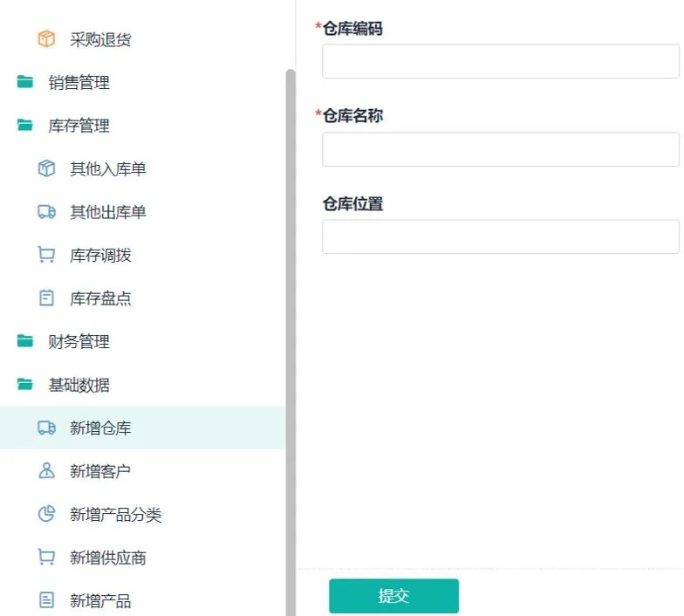Click the cart icon beside 库存调拨
The image size is (684, 616).
[x=46, y=255]
